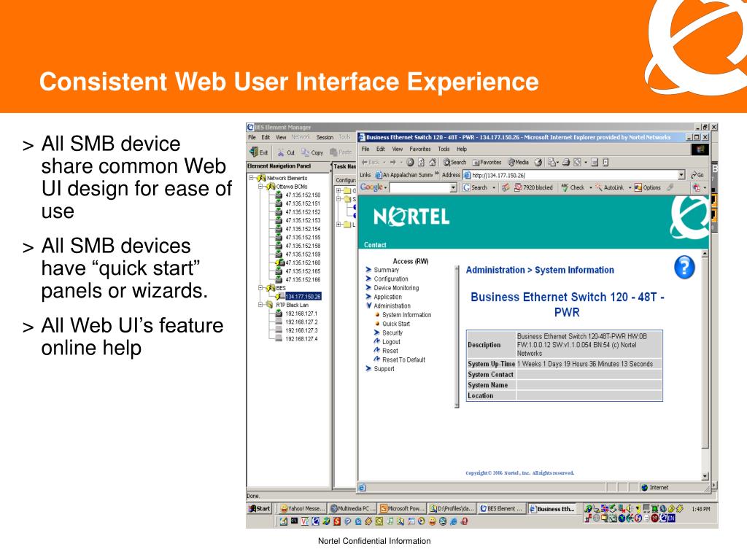The image size is (747, 560).
Task: Select System Information under Administration
Action: coord(406,315)
